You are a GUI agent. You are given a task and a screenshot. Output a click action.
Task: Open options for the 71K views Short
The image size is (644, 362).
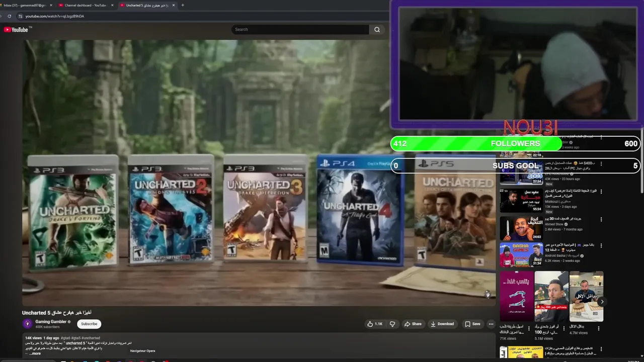529,328
